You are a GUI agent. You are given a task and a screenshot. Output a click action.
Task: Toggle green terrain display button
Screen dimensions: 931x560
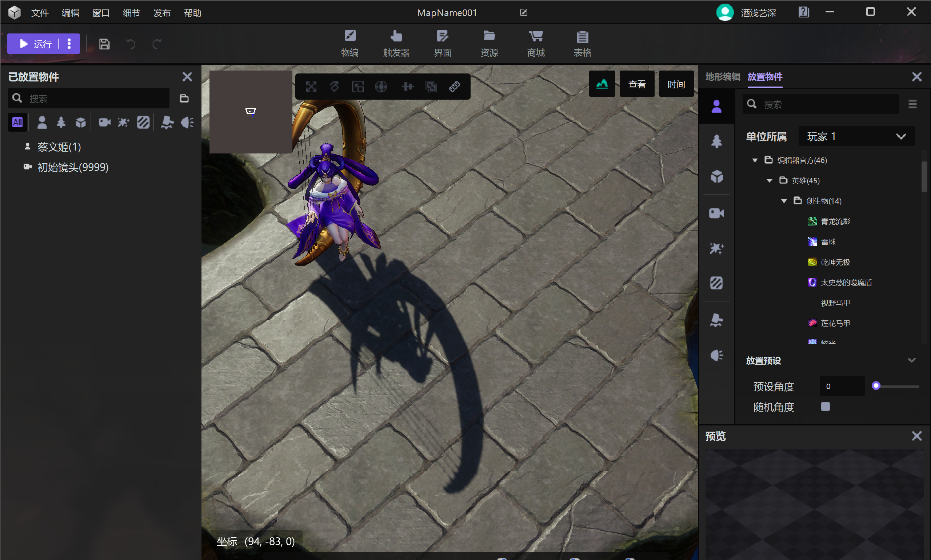[602, 84]
